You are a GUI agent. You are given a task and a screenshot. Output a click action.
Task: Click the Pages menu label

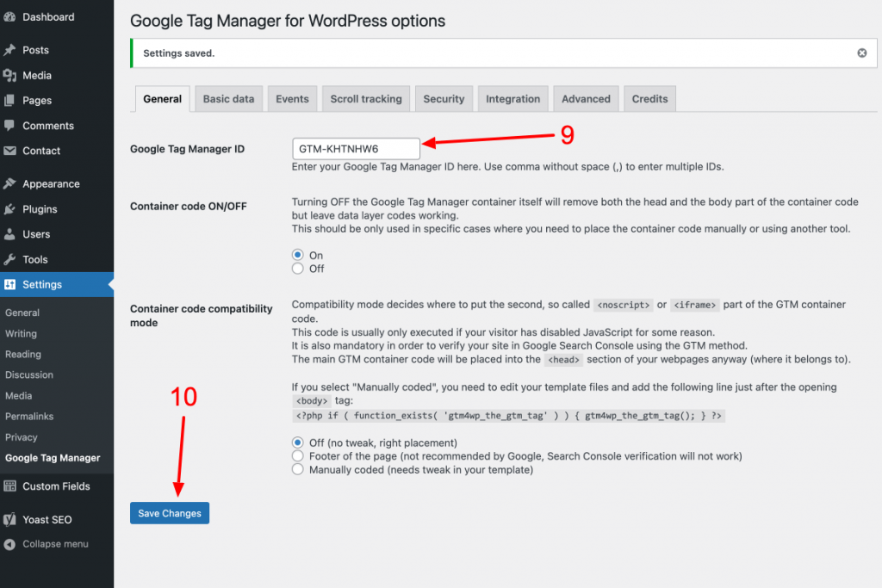(x=37, y=101)
